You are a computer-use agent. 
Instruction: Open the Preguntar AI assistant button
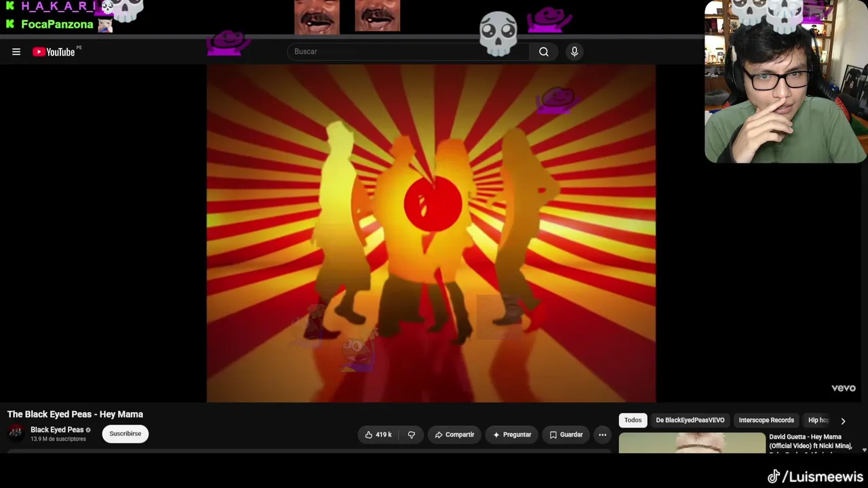click(512, 434)
